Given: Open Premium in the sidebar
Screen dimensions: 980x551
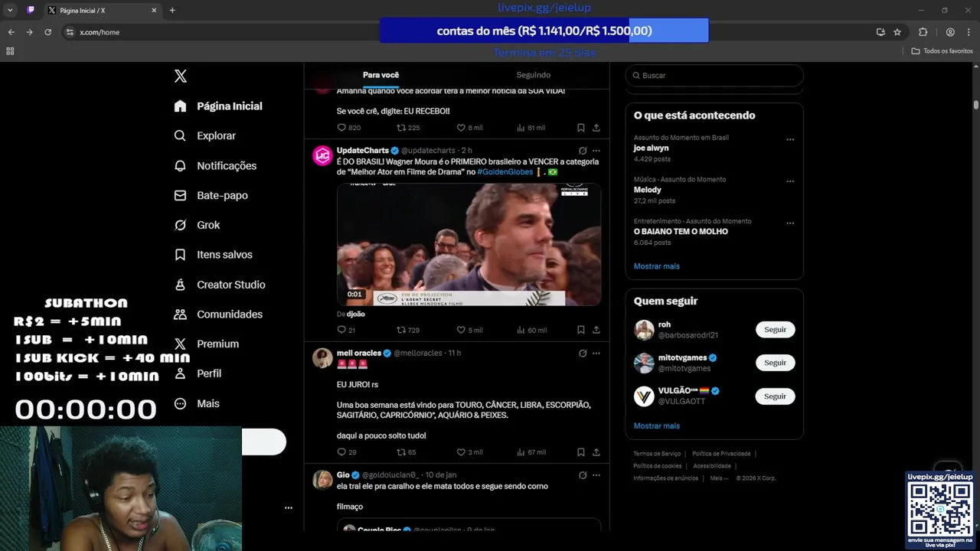Looking at the screenshot, I should 206,344.
